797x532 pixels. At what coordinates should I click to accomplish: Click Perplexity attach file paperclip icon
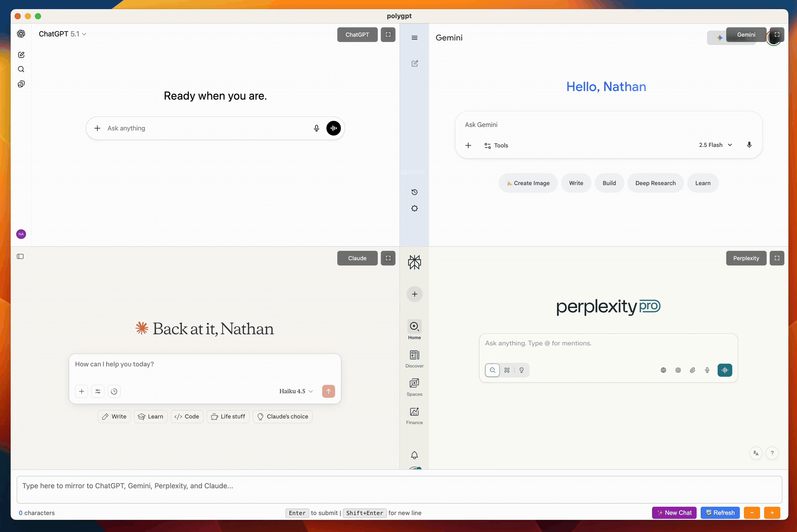click(692, 370)
